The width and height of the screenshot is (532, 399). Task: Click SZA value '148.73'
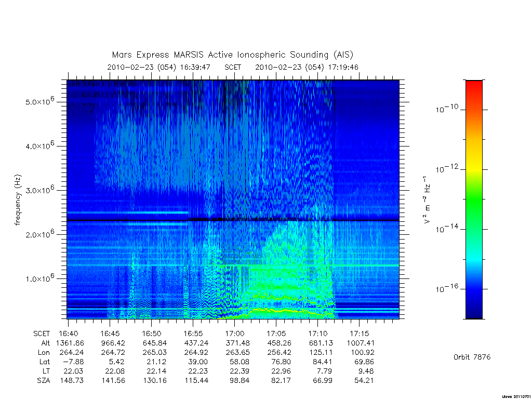pos(72,381)
